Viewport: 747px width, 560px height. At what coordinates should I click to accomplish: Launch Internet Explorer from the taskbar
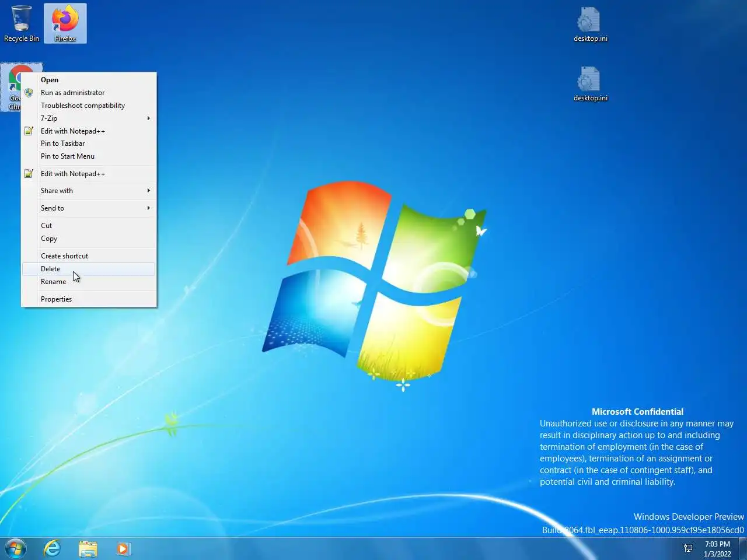pyautogui.click(x=52, y=548)
